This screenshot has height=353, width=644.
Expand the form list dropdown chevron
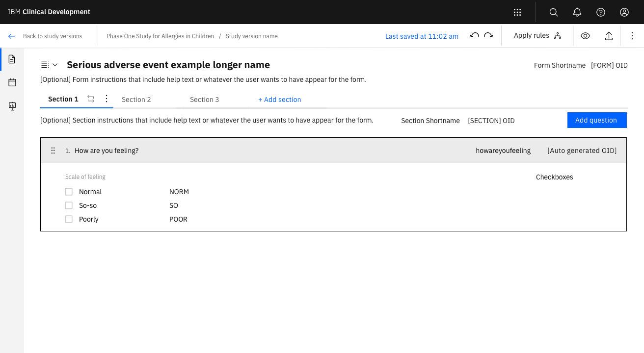coord(55,65)
